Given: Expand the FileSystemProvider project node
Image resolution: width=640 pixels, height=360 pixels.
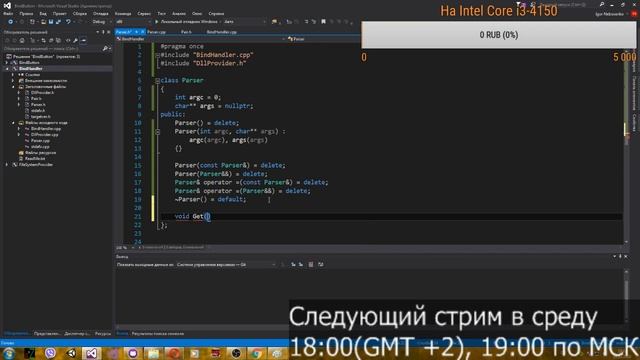Looking at the screenshot, I should [x=7, y=164].
